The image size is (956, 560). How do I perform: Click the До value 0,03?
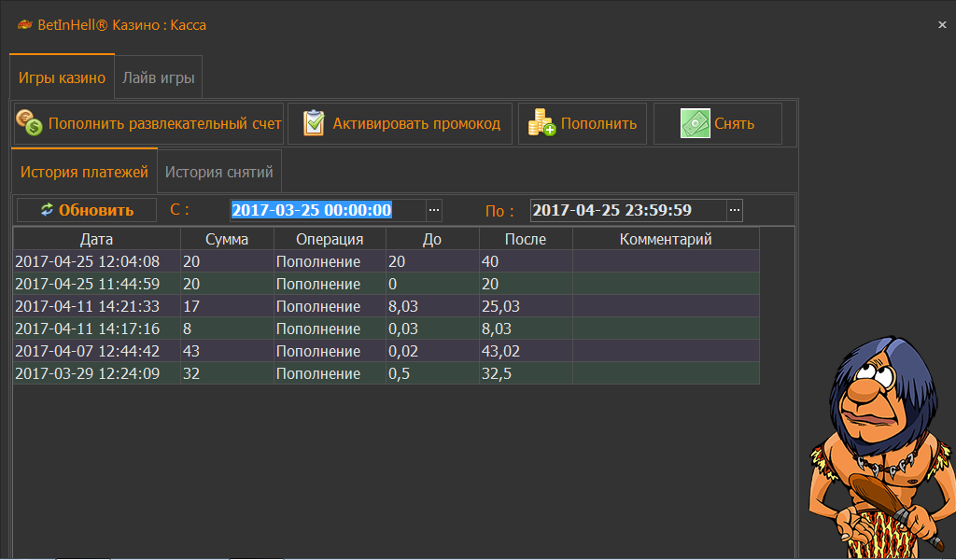pyautogui.click(x=403, y=329)
